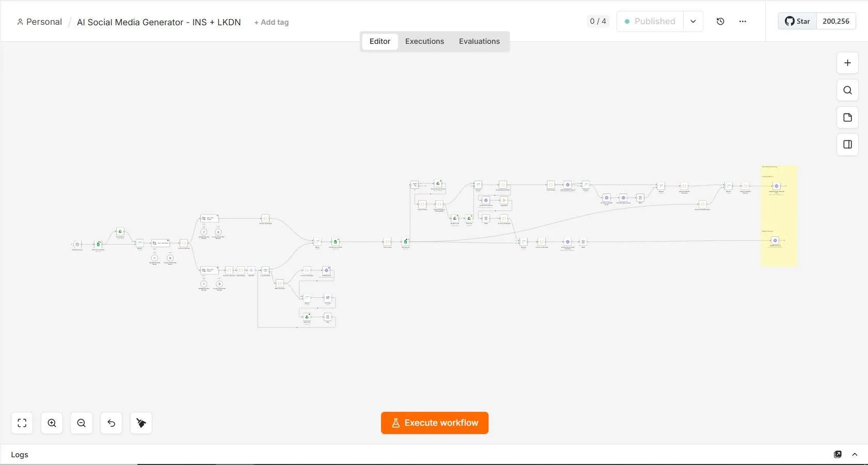The width and height of the screenshot is (868, 465).
Task: Select the yellow sticky note on the canvas
Action: tap(779, 216)
